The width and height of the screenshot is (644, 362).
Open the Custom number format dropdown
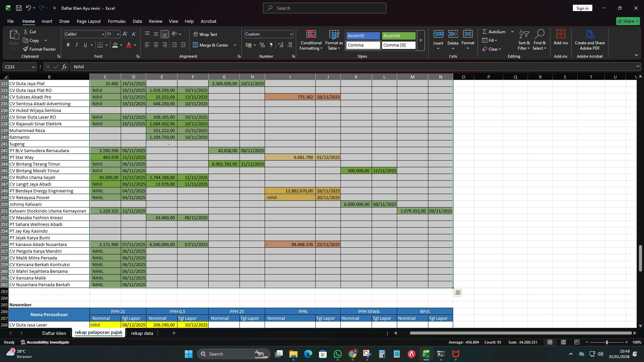click(x=290, y=34)
